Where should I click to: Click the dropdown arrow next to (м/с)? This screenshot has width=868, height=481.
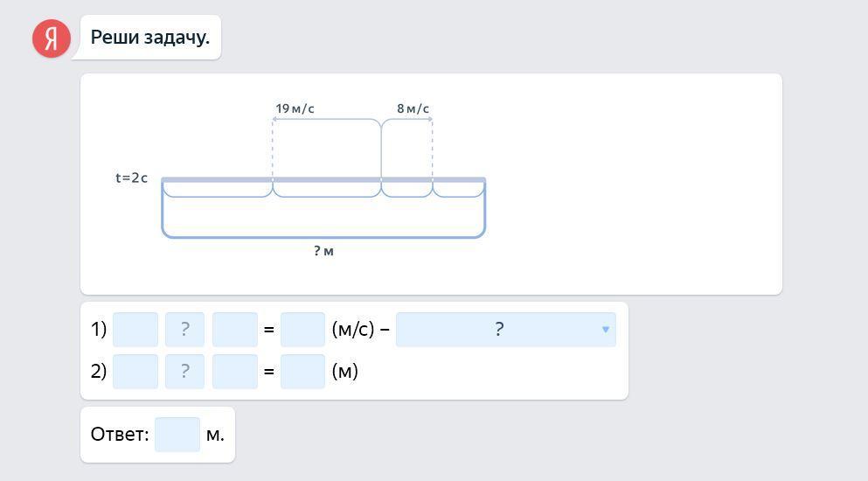pos(605,330)
